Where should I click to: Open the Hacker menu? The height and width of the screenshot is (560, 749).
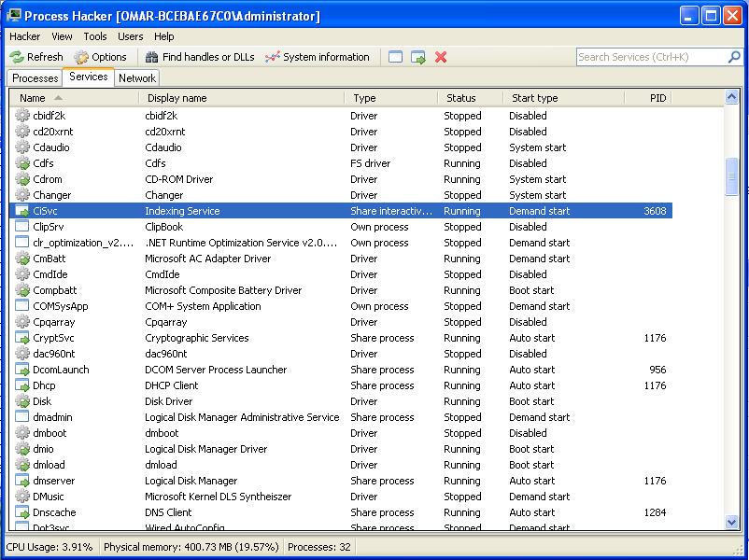click(x=24, y=36)
